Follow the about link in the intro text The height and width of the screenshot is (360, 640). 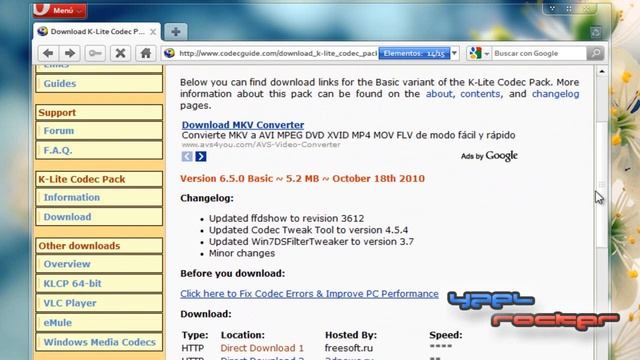[439, 94]
